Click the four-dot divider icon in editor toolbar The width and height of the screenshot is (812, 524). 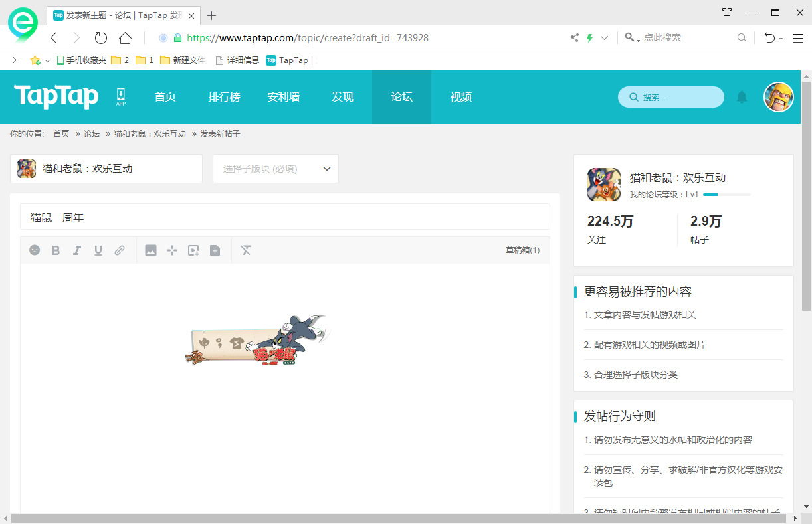tap(172, 250)
